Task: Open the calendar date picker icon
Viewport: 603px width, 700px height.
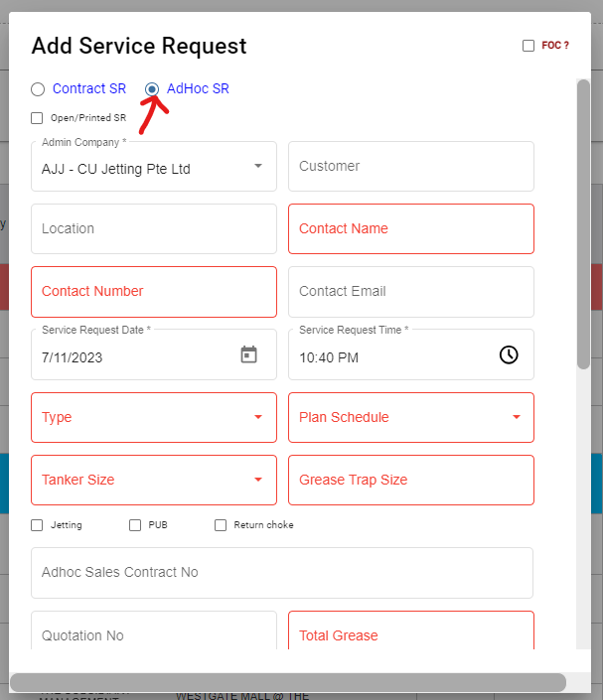Action: click(x=249, y=354)
